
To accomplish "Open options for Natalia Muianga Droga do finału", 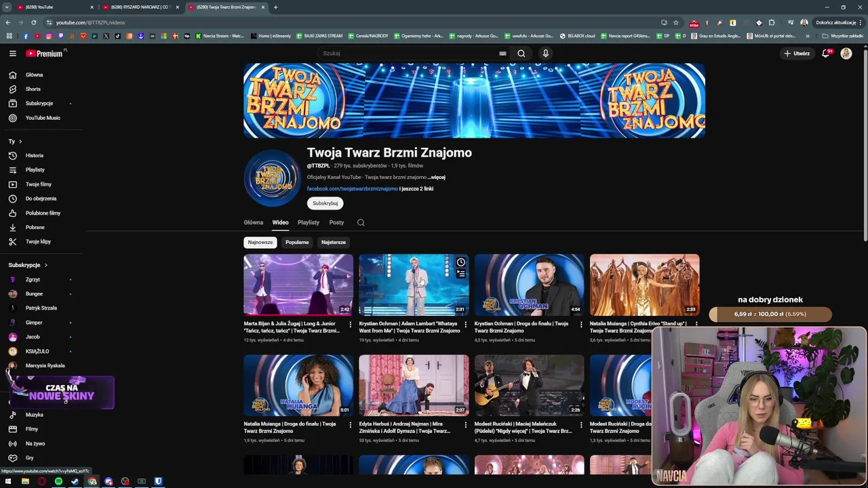I will coord(351,425).
